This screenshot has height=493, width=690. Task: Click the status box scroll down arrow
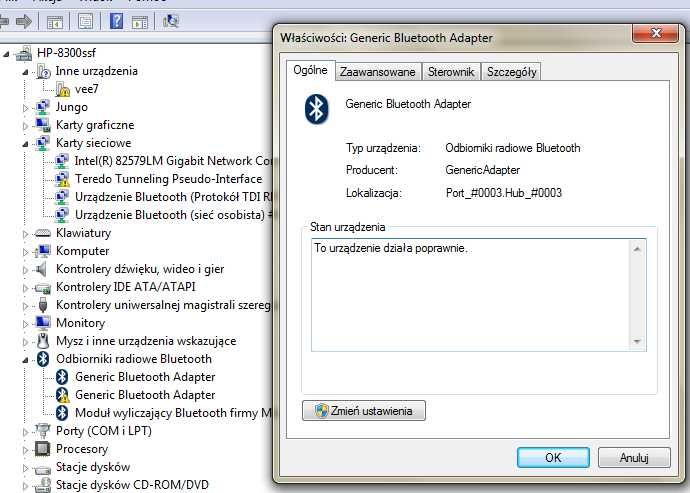click(x=637, y=341)
